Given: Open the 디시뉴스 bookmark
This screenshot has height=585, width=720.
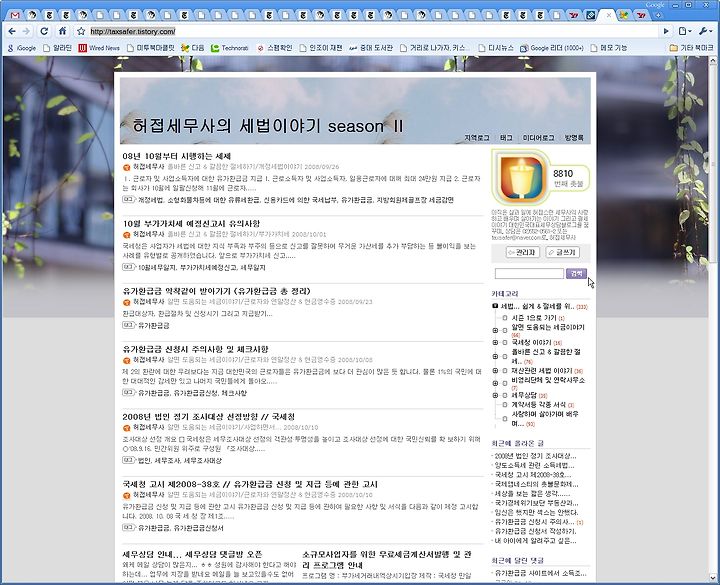Looking at the screenshot, I should 496,48.
